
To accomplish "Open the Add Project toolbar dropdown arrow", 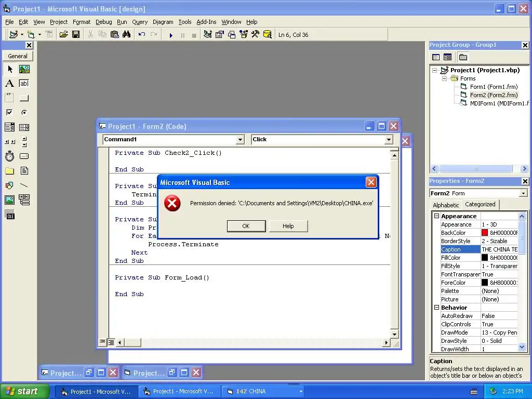I will (x=22, y=35).
